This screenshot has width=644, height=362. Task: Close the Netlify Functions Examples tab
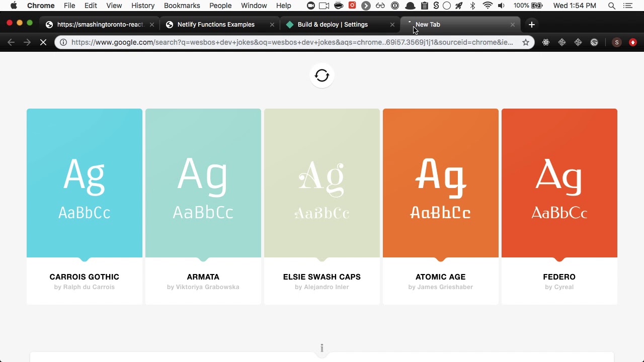272,25
